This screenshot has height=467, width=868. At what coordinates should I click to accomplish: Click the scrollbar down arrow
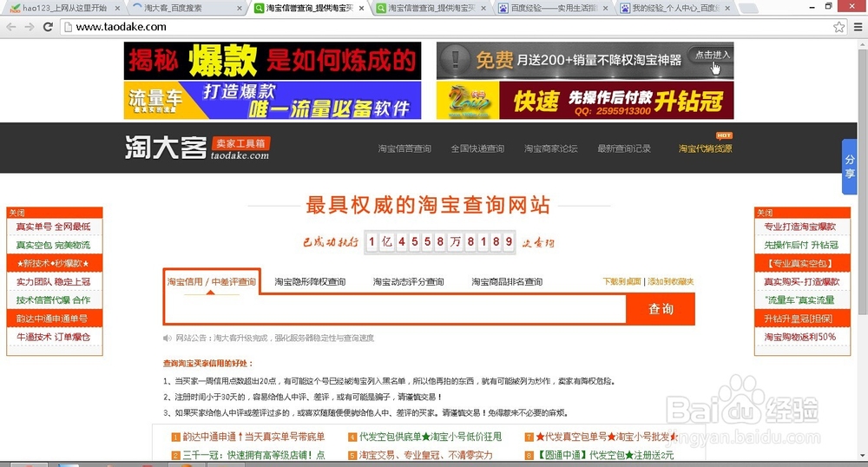pos(862,456)
